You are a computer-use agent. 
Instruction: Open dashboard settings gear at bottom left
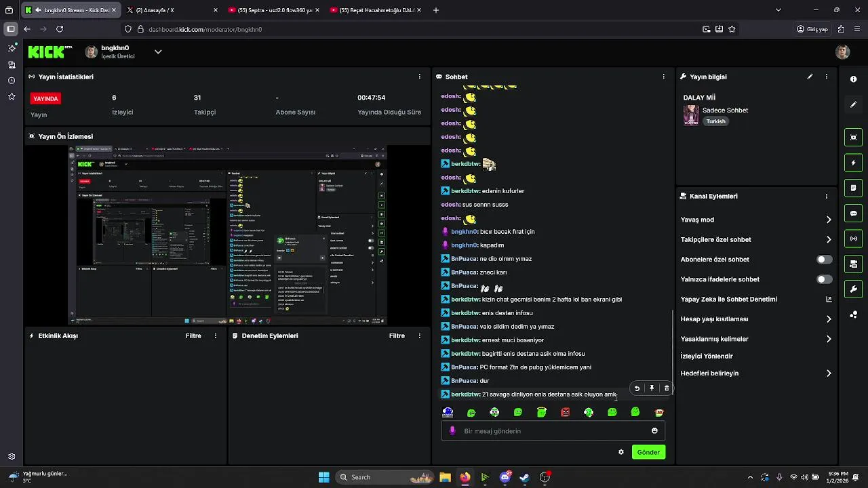tap(12, 457)
